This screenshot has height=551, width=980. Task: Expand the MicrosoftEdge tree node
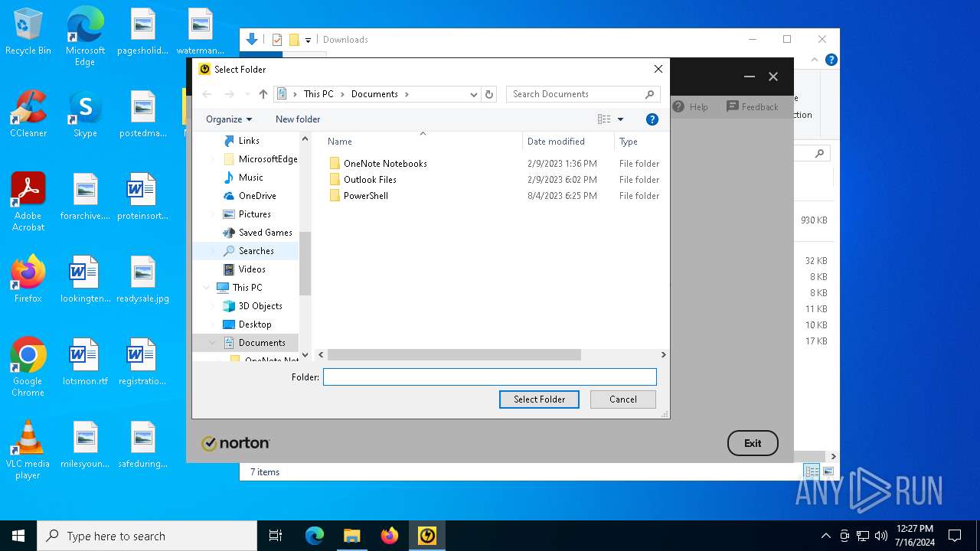pyautogui.click(x=213, y=159)
